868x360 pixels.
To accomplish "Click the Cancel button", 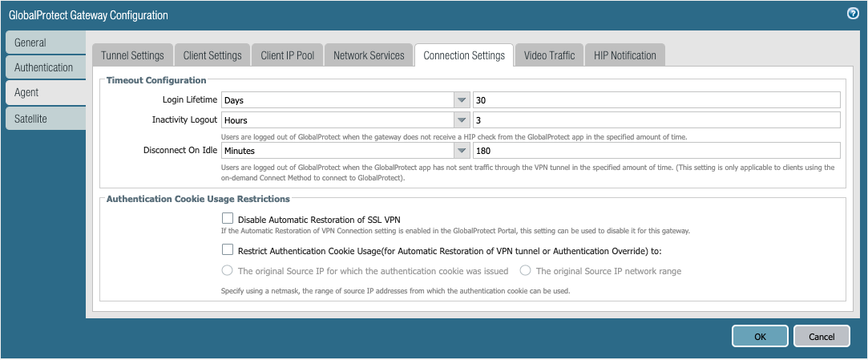I will click(x=822, y=336).
